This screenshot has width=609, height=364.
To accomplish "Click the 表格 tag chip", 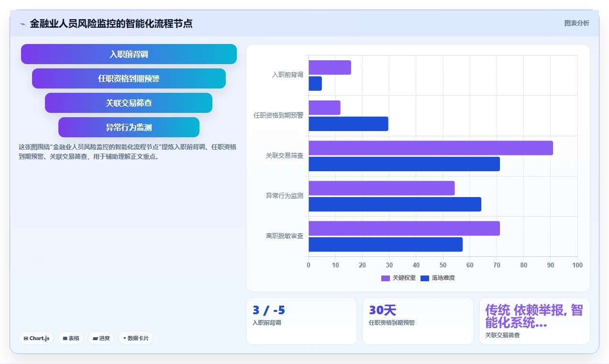I will [x=71, y=338].
